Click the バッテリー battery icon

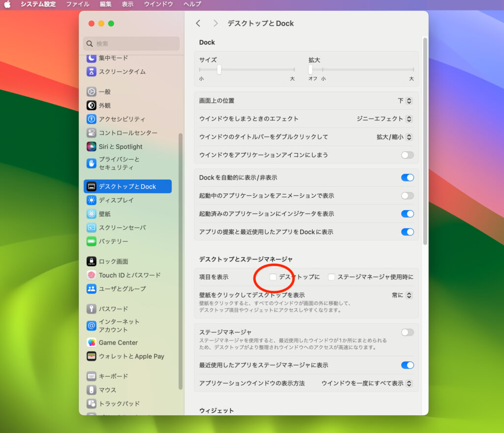(x=91, y=241)
